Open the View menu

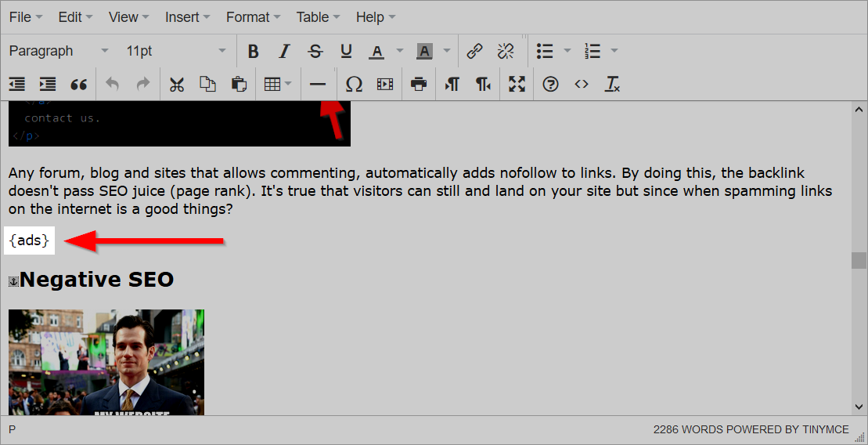click(128, 17)
